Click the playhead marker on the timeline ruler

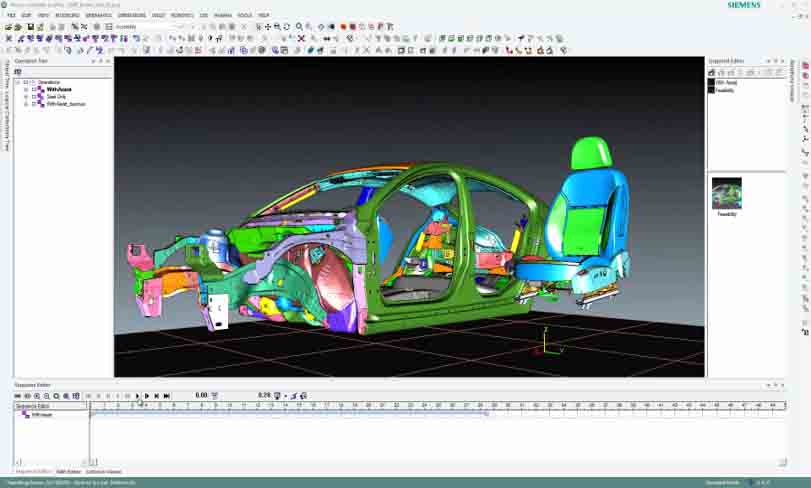click(142, 405)
